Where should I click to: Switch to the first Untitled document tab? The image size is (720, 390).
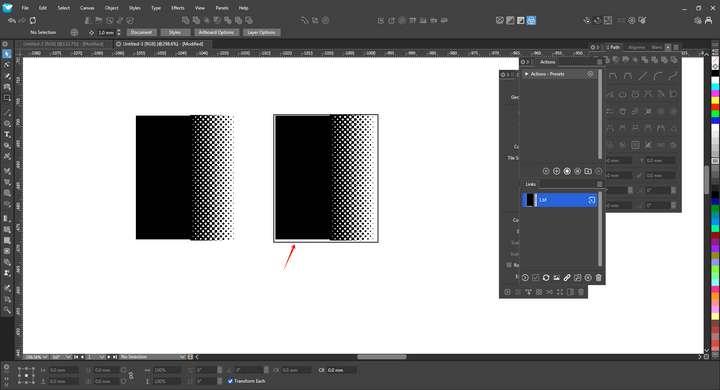click(x=63, y=44)
